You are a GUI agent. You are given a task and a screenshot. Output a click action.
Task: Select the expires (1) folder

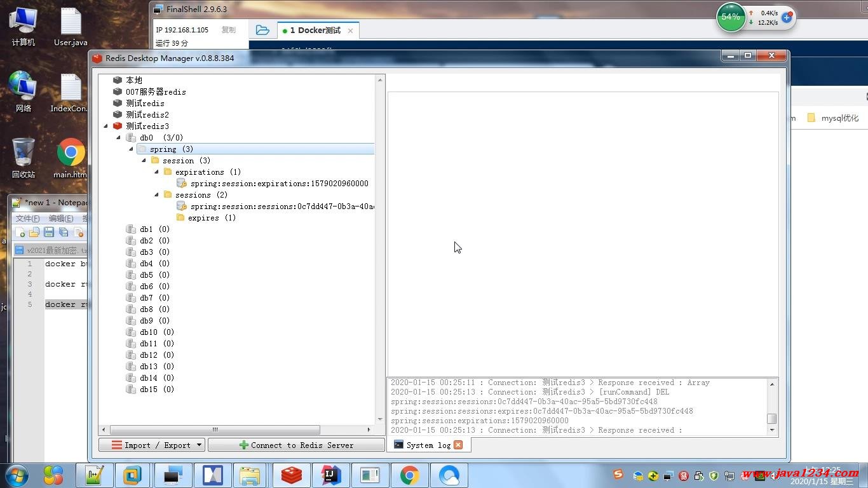click(x=212, y=218)
